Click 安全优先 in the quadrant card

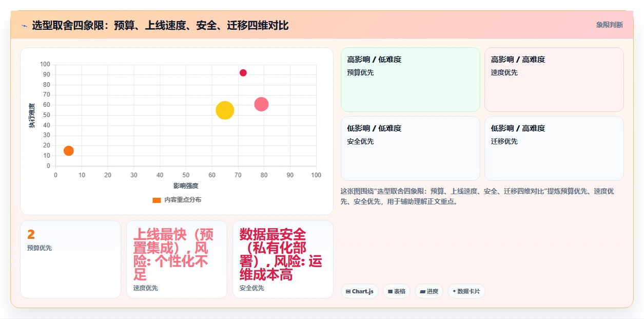coord(361,141)
